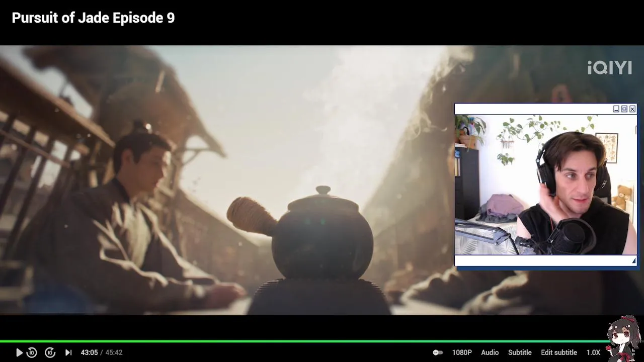Image resolution: width=644 pixels, height=362 pixels.
Task: Click the play button
Action: 19,352
